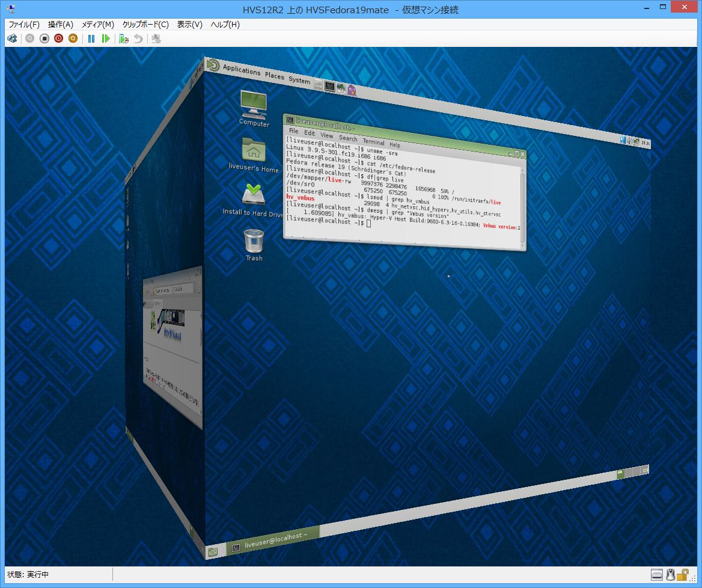Open the 表示(V) menu
The width and height of the screenshot is (702, 588).
click(x=189, y=25)
